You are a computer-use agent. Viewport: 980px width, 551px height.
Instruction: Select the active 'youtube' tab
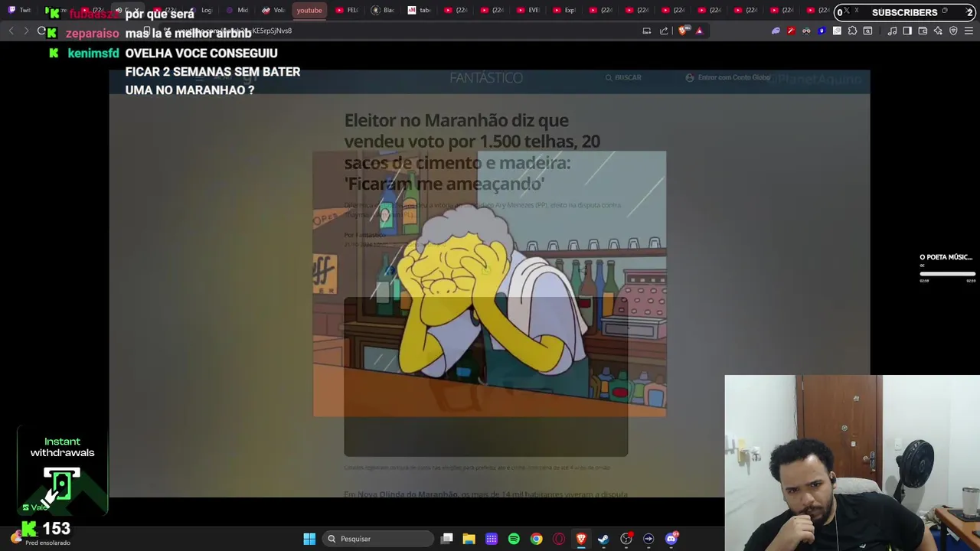pyautogui.click(x=309, y=10)
